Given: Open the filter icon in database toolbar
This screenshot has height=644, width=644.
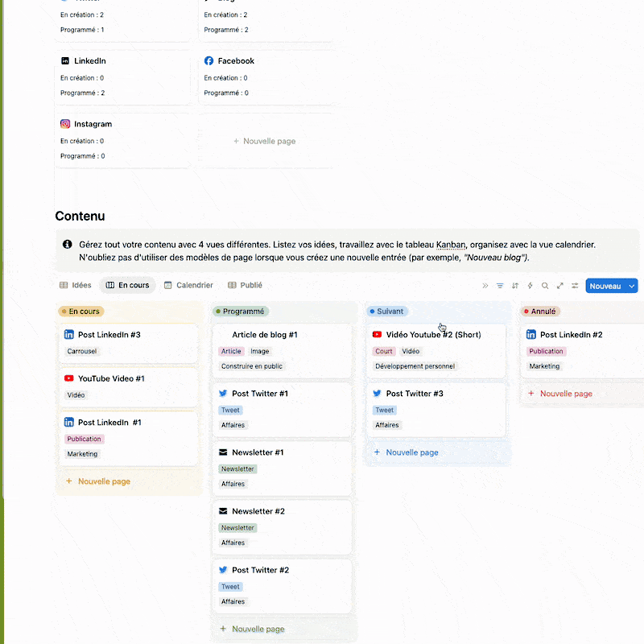Looking at the screenshot, I should [500, 286].
